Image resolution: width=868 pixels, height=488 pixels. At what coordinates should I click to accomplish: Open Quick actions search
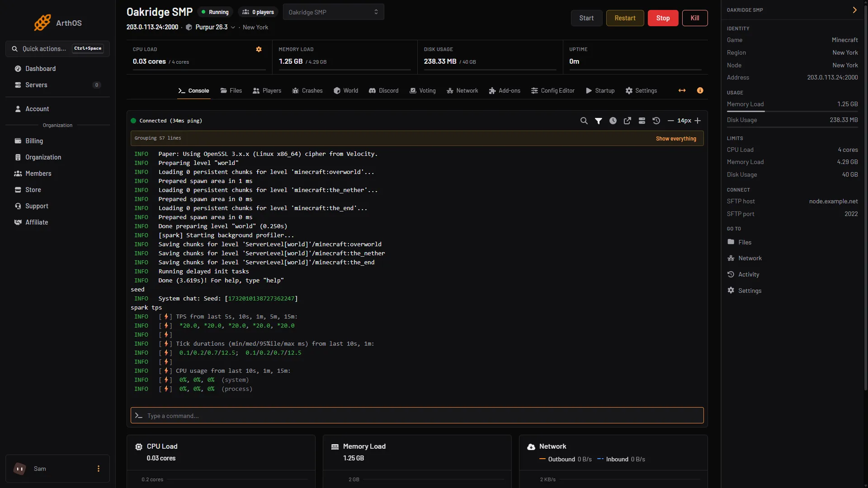pos(57,48)
